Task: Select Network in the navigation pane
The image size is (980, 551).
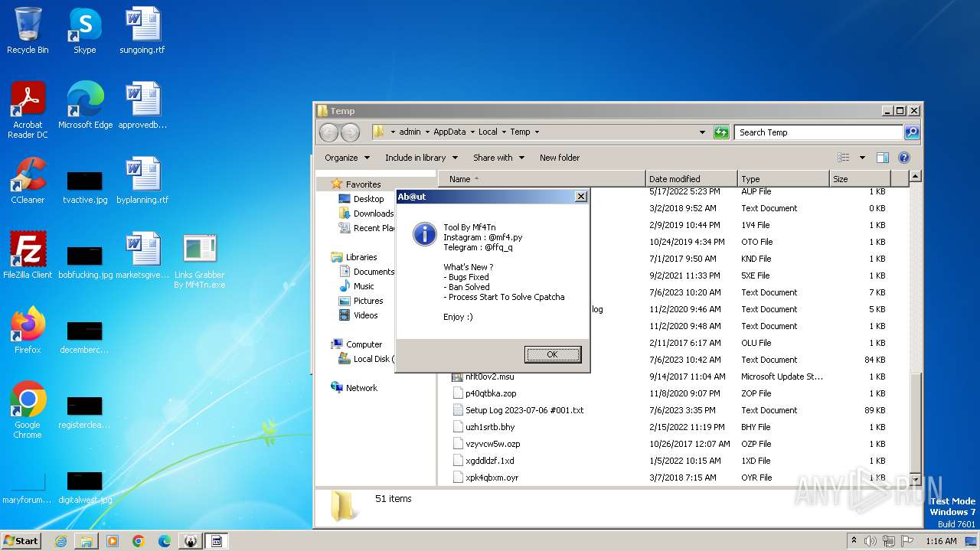Action: pos(361,388)
